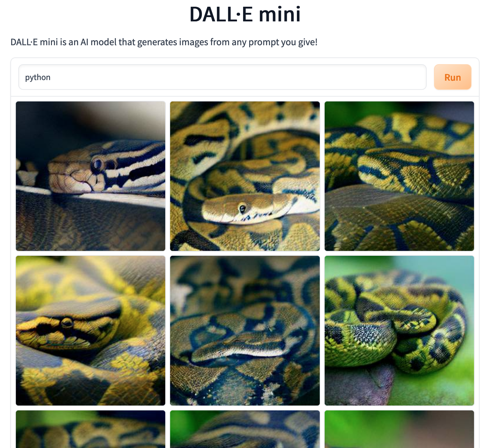Select the partially visible bottom-left snake image
The image size is (485, 448).
coord(90,429)
